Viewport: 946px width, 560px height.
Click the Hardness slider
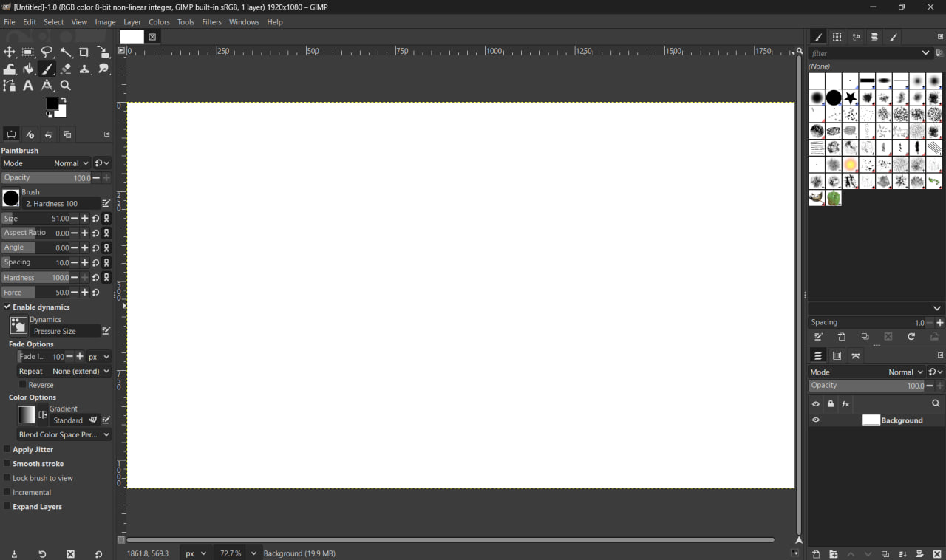(x=35, y=278)
